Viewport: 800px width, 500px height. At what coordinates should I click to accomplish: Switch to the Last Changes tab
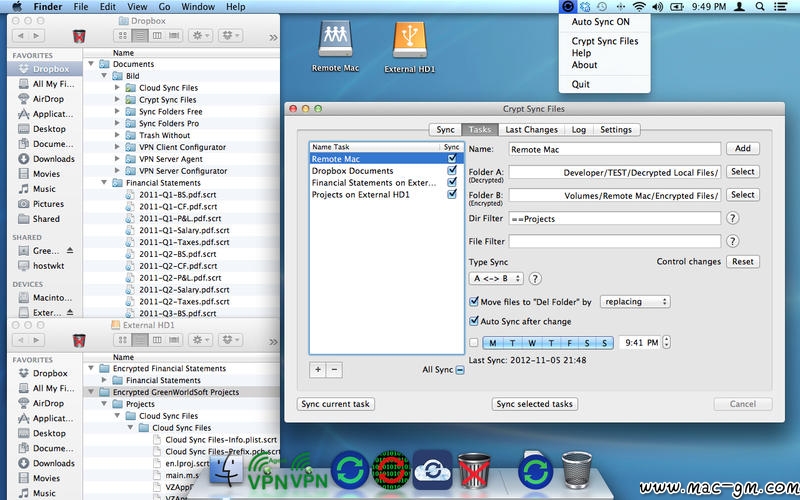[x=531, y=130]
